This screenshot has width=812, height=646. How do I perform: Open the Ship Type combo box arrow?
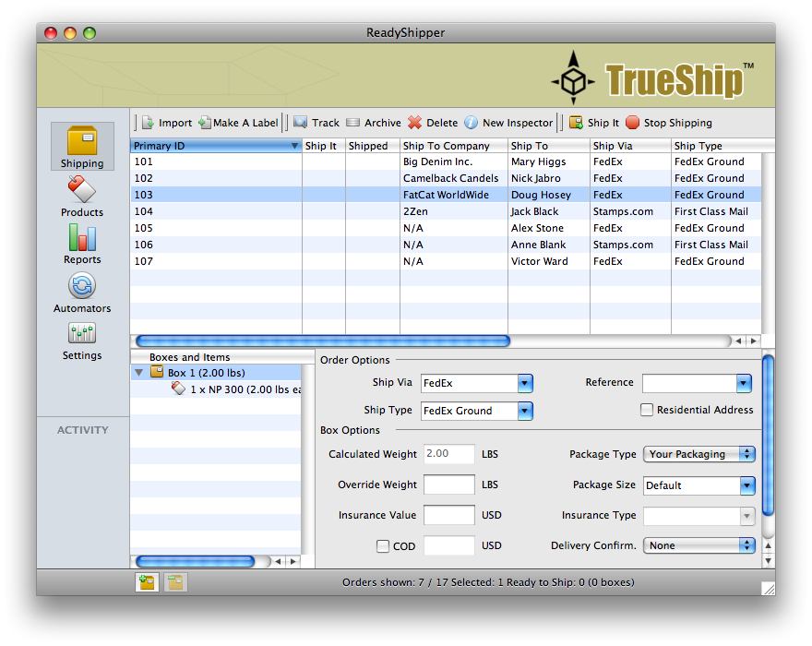pyautogui.click(x=525, y=411)
